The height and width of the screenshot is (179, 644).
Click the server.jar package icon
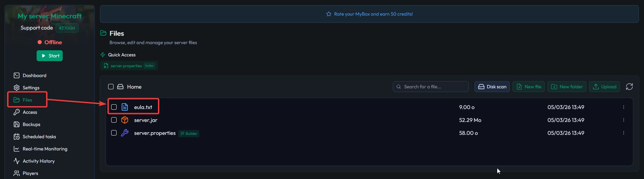click(125, 120)
